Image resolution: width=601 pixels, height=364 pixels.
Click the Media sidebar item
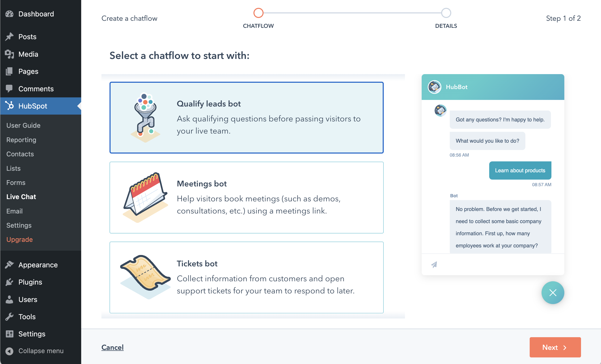pyautogui.click(x=28, y=54)
